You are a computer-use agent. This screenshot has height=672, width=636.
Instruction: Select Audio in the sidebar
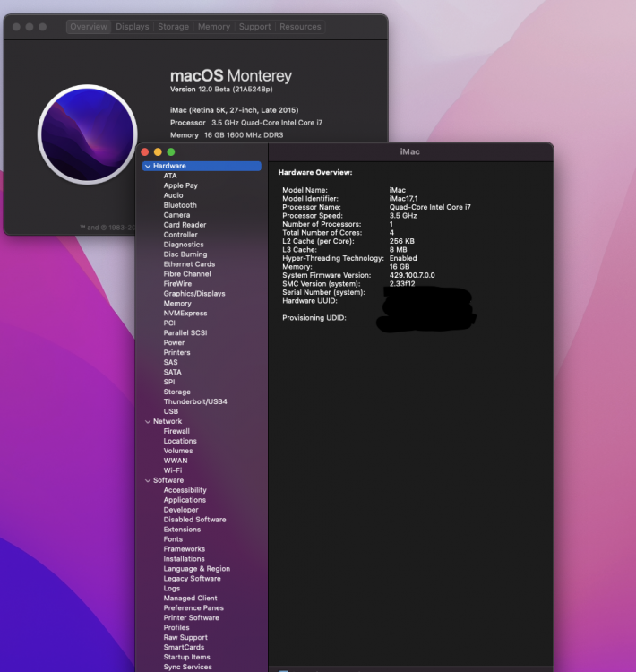(173, 195)
